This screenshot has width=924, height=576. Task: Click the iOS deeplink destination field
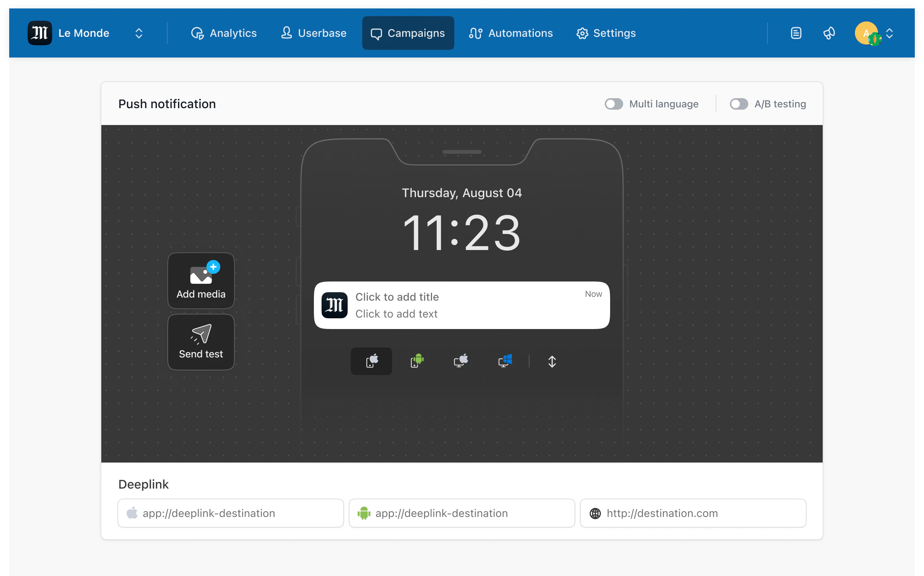[231, 513]
